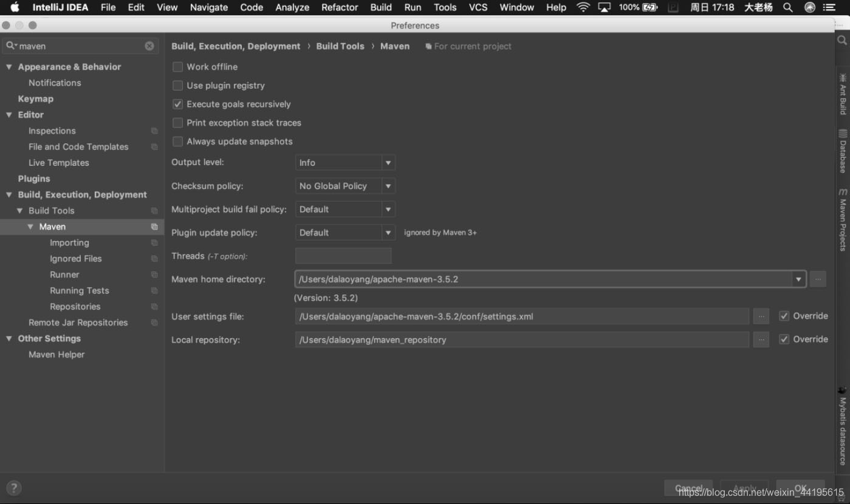Open the Analyze menu
850x504 pixels.
pyautogui.click(x=292, y=7)
